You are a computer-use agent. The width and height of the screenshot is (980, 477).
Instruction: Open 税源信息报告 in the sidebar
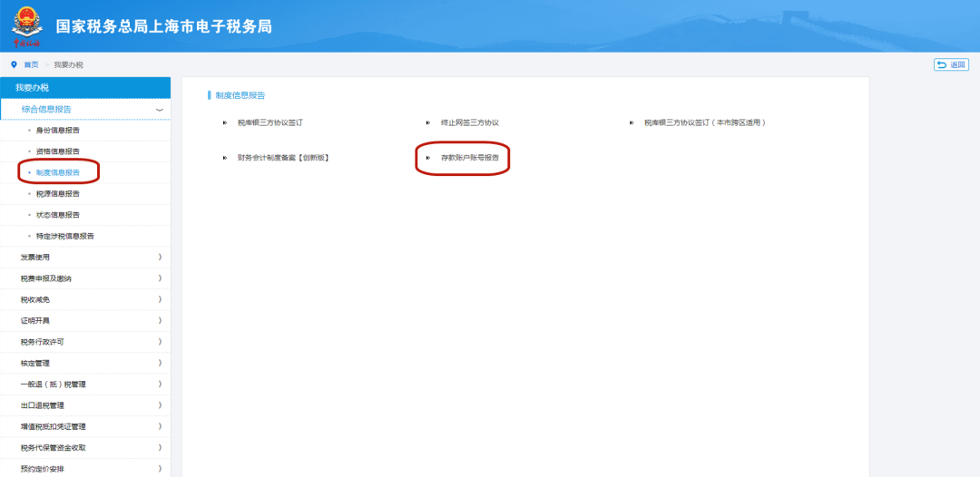[x=57, y=193]
